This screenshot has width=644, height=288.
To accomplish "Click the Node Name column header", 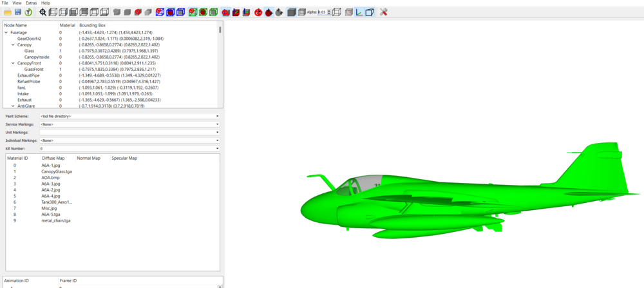I will pos(15,25).
